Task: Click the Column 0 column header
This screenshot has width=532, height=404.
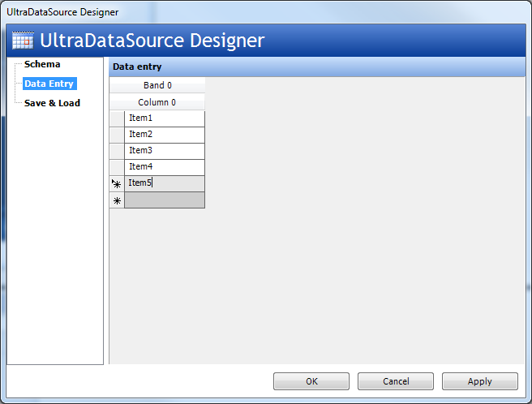Action: (157, 103)
